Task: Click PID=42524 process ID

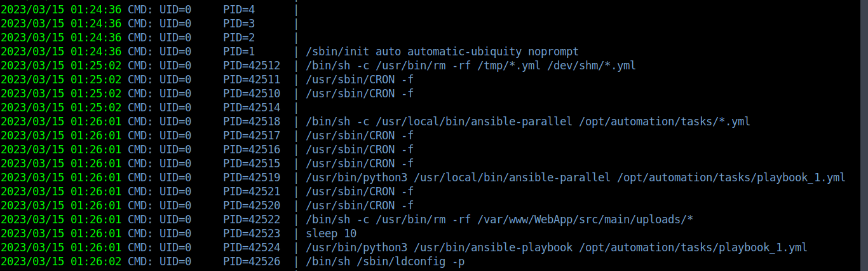Action: (252, 247)
